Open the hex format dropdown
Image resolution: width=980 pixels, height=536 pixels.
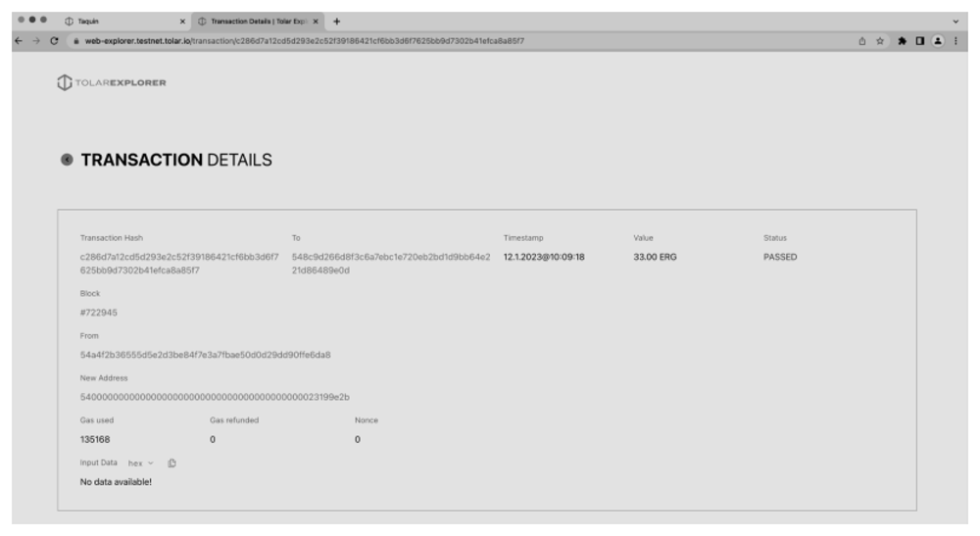pyautogui.click(x=140, y=463)
